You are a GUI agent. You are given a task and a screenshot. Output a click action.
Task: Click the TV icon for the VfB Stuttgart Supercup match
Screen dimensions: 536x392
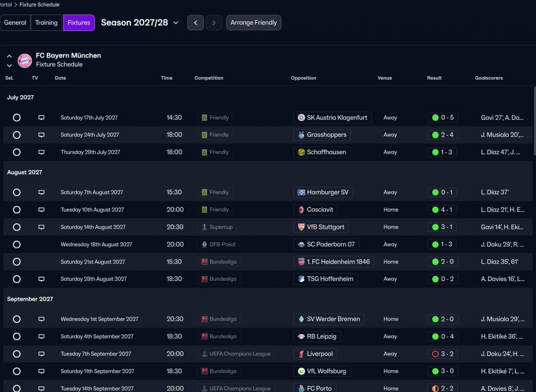coord(41,227)
